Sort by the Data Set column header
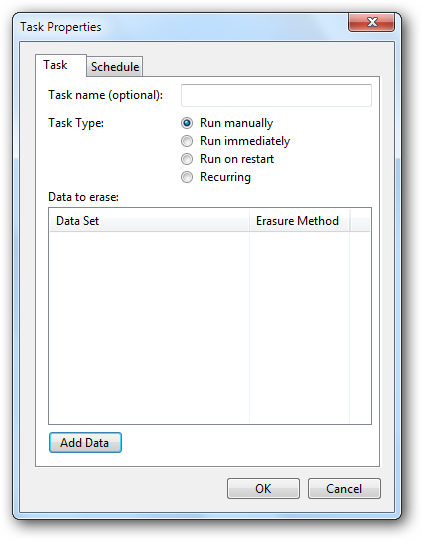This screenshot has width=422, height=540. 150,221
